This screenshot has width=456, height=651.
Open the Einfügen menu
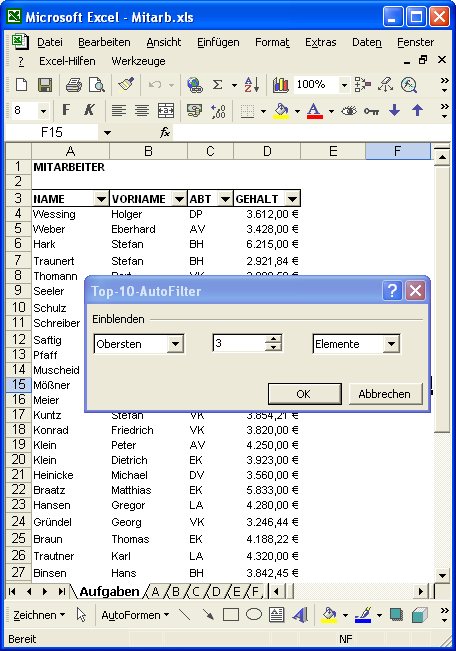[218, 42]
